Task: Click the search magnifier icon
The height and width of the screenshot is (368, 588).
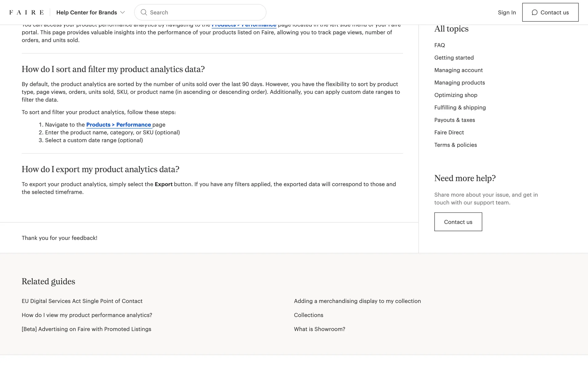Action: tap(144, 12)
